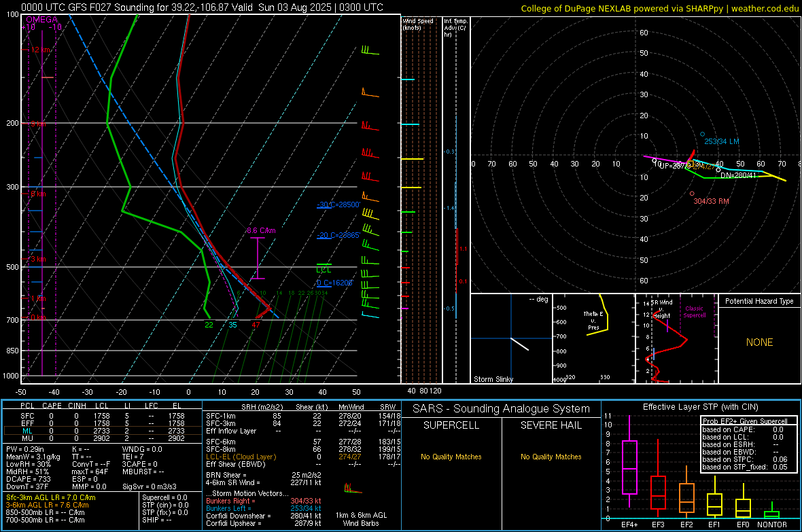
Task: Select the 253/34 LM hodograph marker label
Action: coord(721,141)
